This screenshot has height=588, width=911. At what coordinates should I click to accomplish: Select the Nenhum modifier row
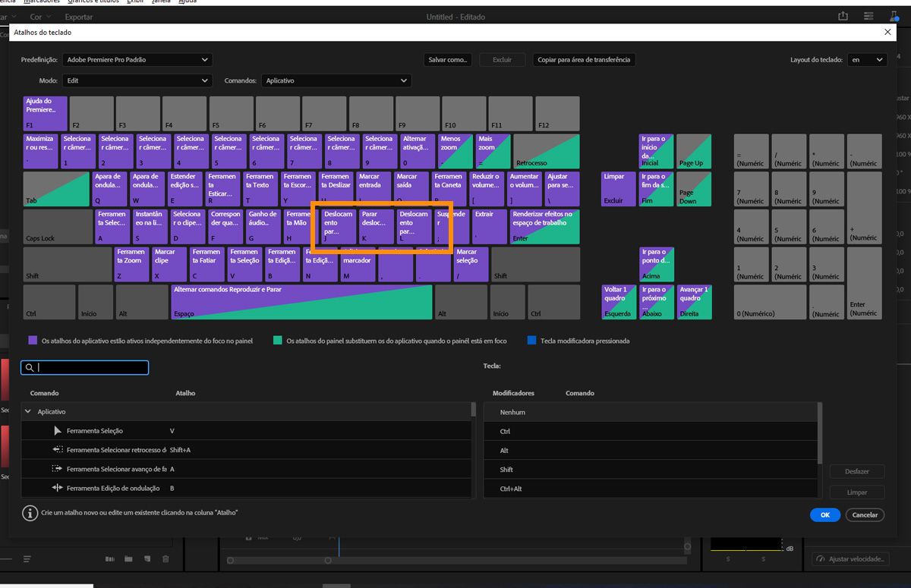click(650, 412)
